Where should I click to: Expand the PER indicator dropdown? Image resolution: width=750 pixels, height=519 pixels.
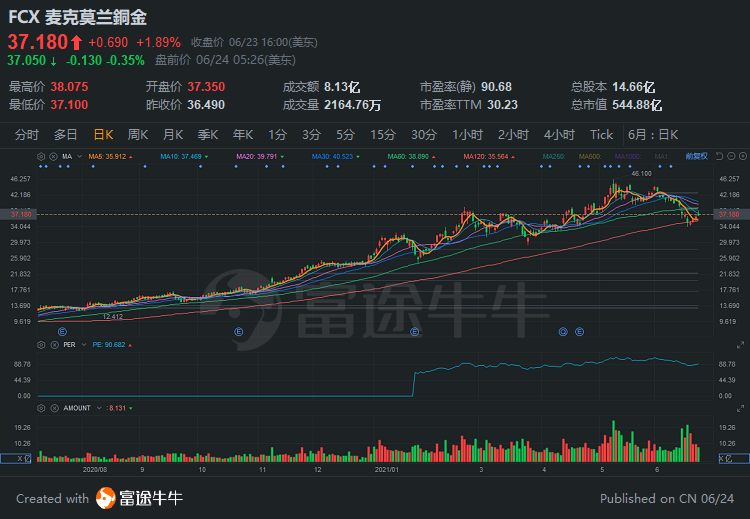(84, 345)
